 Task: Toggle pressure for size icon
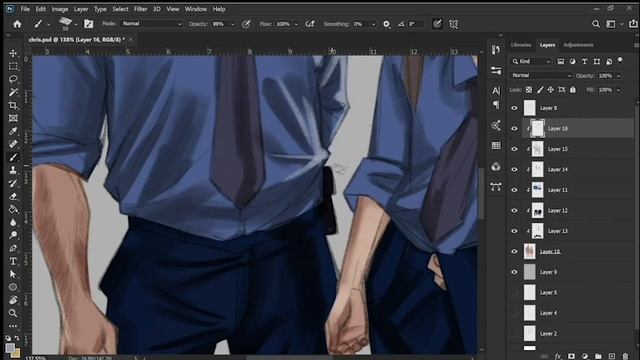pos(437,24)
